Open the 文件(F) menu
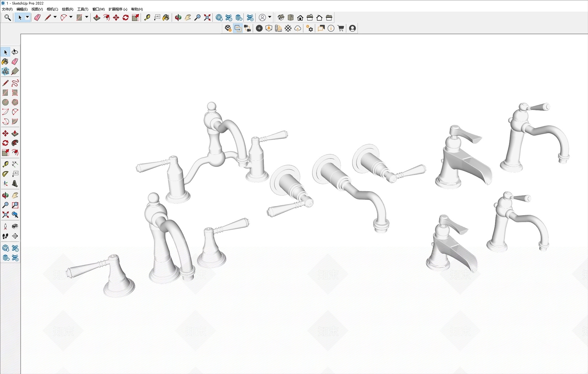The height and width of the screenshot is (374, 588). [x=7, y=9]
